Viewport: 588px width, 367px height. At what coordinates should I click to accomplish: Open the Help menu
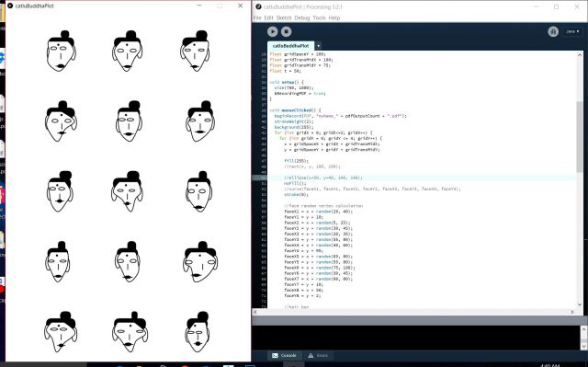click(334, 17)
